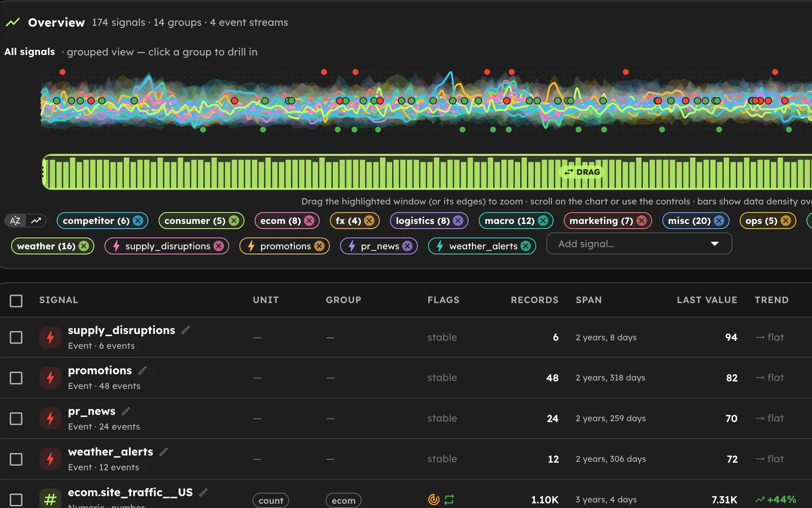The width and height of the screenshot is (812, 508).
Task: Remove the competitor (6) group chip
Action: (x=138, y=220)
